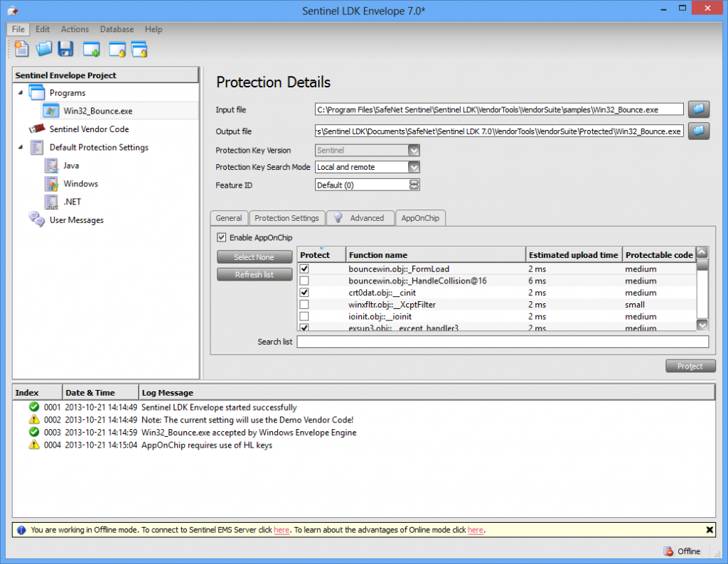Click the function list scrollbar up arrow
This screenshot has height=564, width=728.
(x=702, y=252)
